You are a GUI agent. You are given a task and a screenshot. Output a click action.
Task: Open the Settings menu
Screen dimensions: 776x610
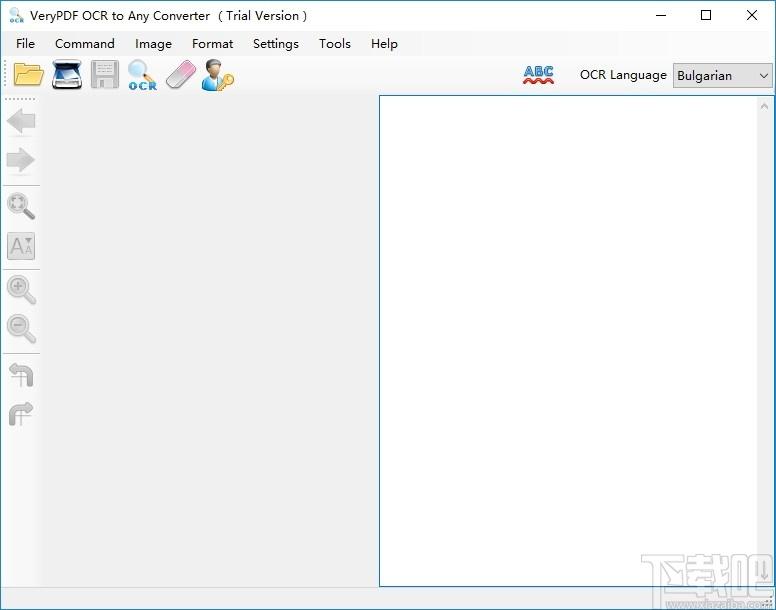coord(276,44)
